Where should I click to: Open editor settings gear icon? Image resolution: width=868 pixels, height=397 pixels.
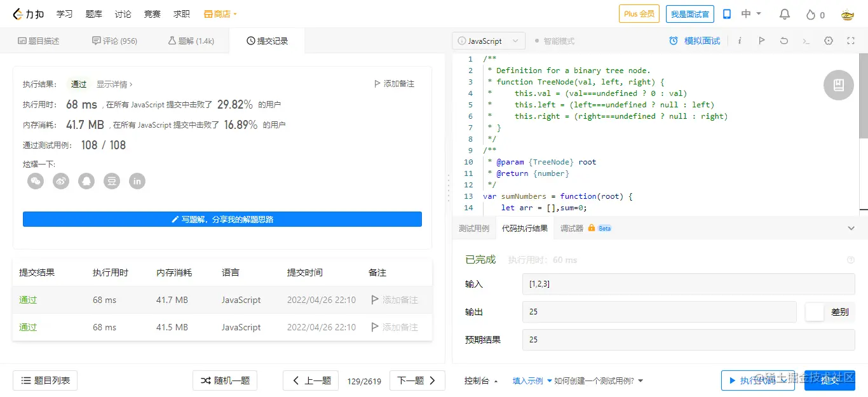pos(829,41)
